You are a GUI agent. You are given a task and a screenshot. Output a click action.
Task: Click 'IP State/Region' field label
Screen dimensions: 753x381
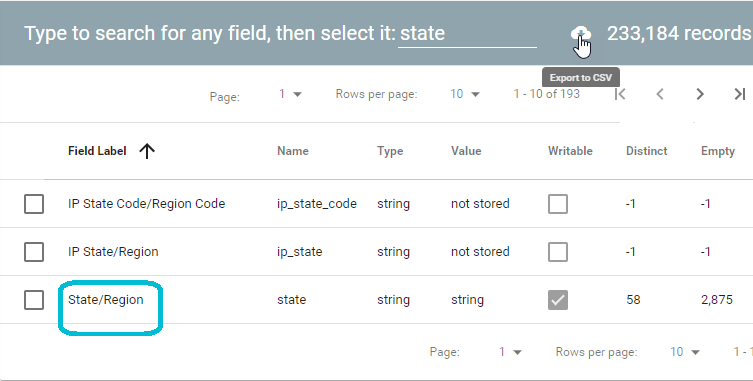coord(113,252)
